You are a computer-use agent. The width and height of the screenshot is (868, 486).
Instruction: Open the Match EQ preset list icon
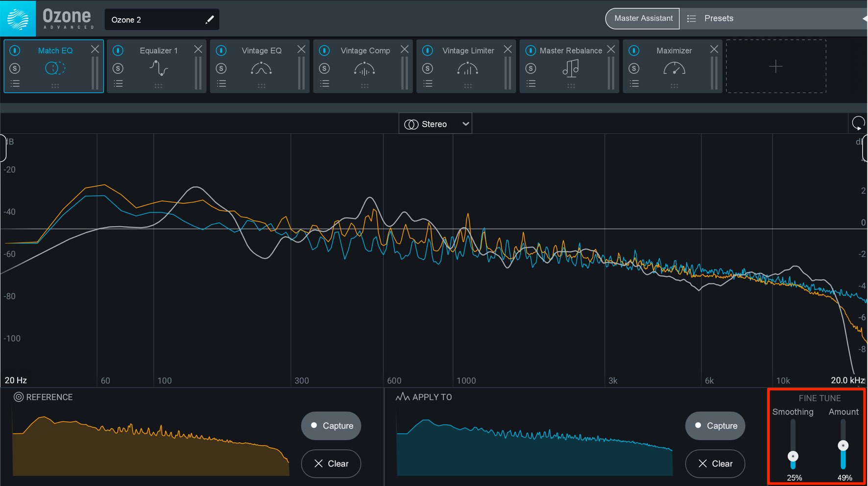[x=15, y=84]
